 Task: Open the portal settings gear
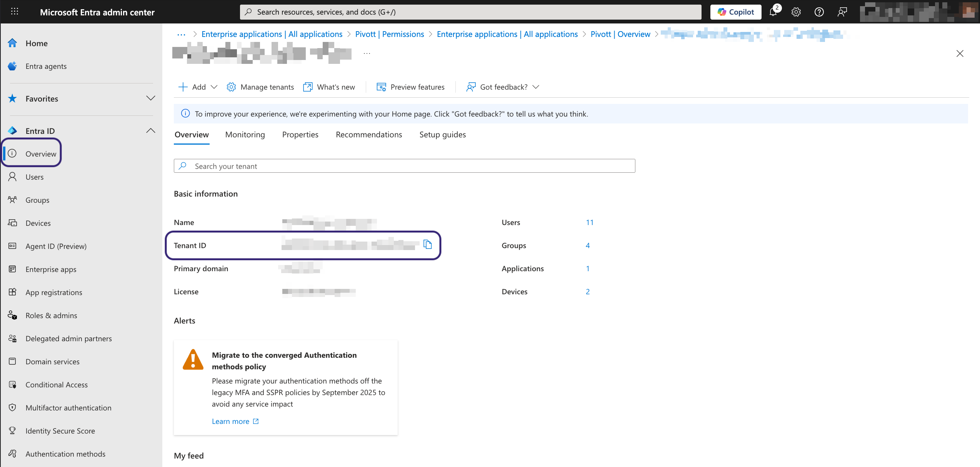[x=796, y=12]
